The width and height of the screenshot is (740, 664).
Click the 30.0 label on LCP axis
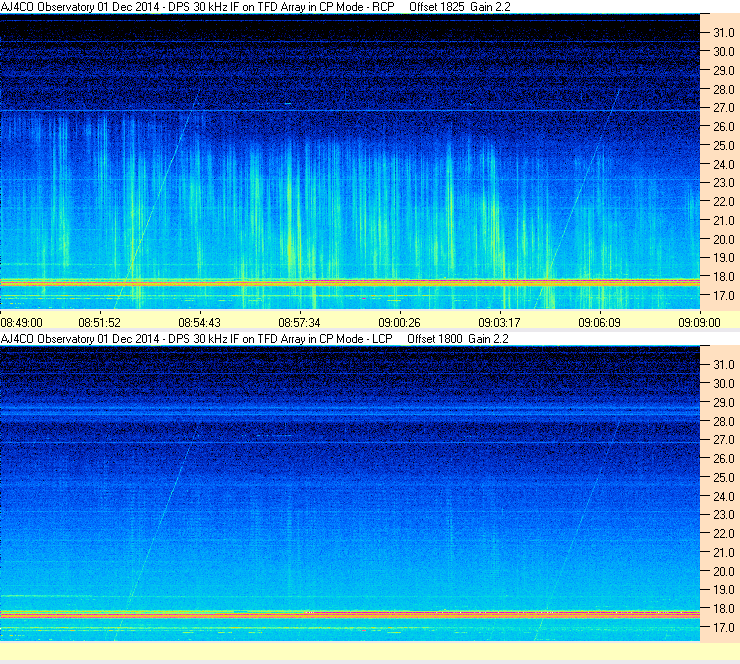(724, 384)
